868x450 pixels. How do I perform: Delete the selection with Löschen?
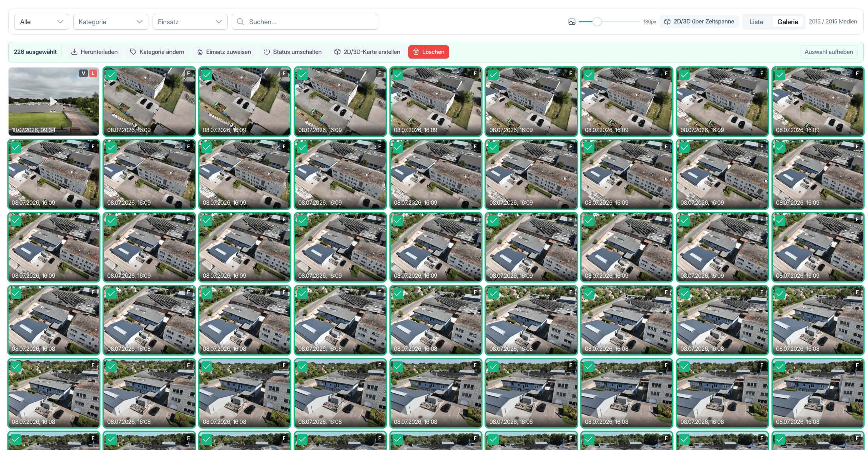point(429,52)
